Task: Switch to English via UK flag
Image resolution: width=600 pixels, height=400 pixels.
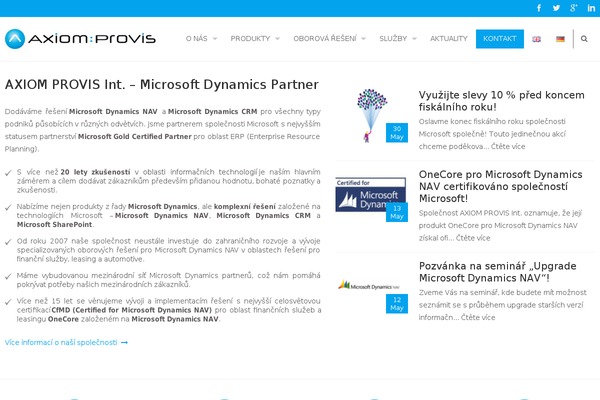Action: pos(536,39)
